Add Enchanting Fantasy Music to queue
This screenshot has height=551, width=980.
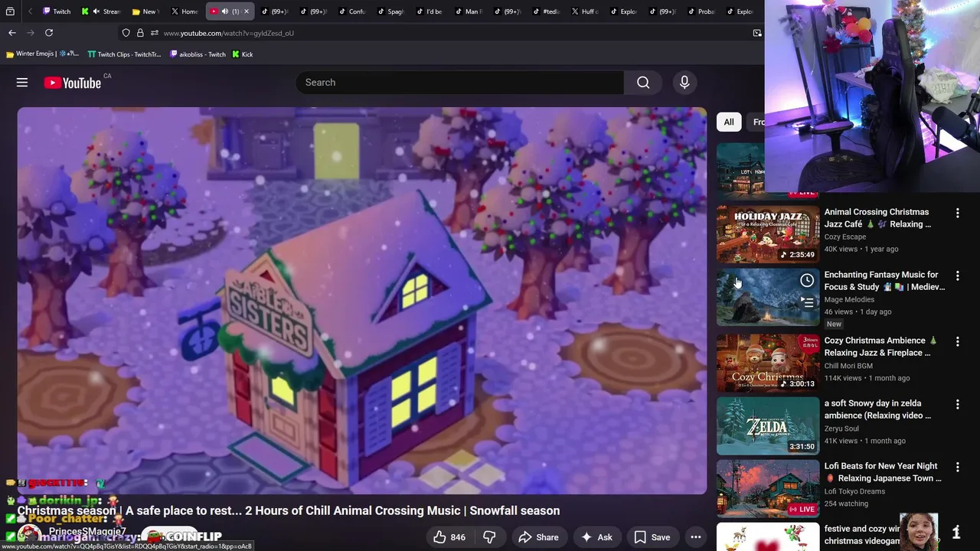(x=807, y=303)
